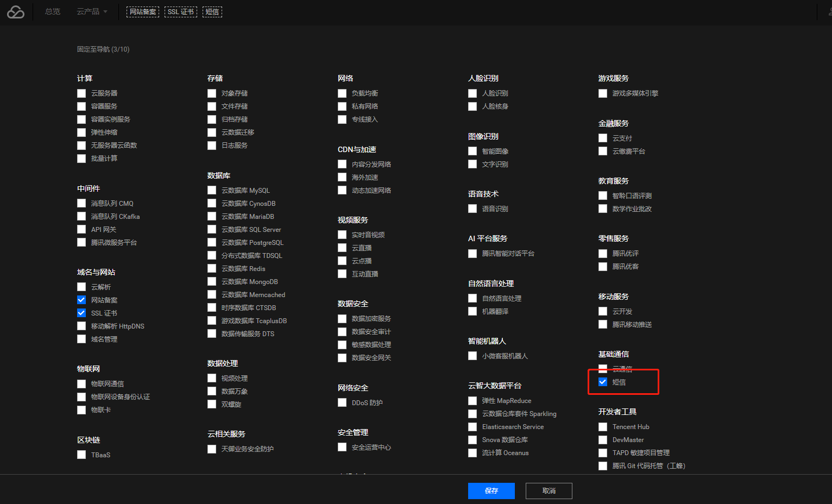
Task: Select the 消息队列 CMQ checkbox
Action: [x=81, y=203]
